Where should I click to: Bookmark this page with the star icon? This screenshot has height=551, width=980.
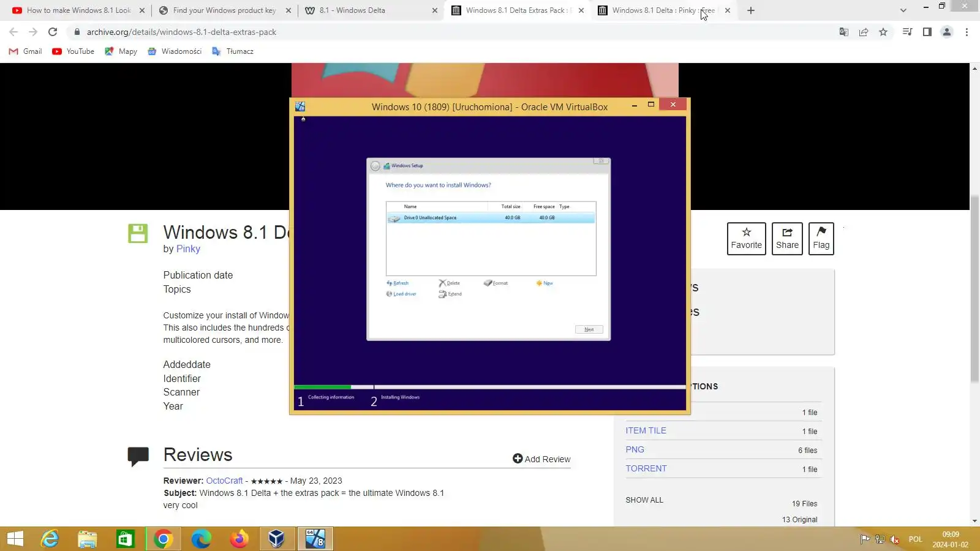pyautogui.click(x=883, y=32)
